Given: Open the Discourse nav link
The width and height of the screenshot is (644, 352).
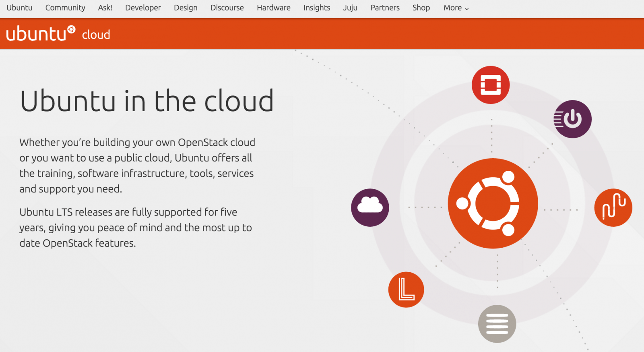Looking at the screenshot, I should click(x=227, y=8).
